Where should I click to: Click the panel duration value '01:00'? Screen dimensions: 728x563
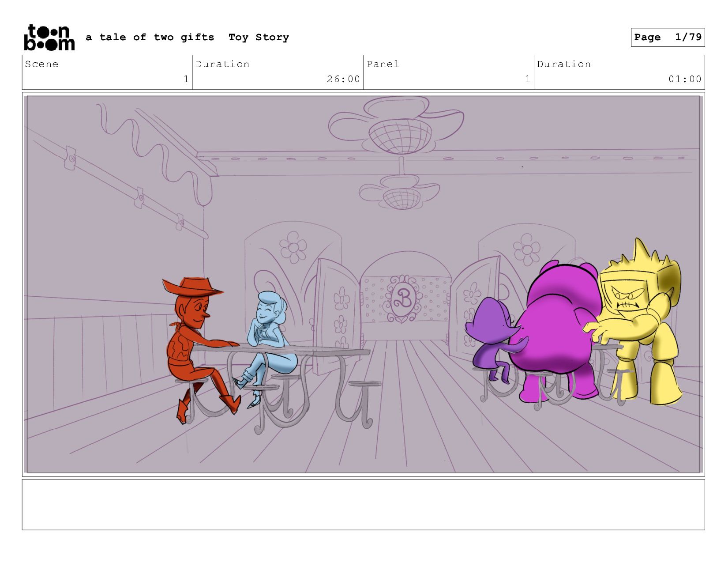(x=685, y=79)
